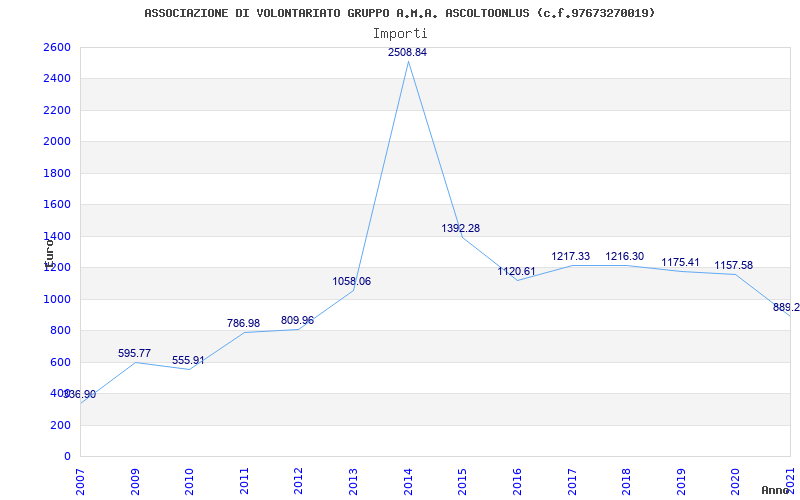Click the y-axis value 1800
The width and height of the screenshot is (800, 500).
[58, 173]
